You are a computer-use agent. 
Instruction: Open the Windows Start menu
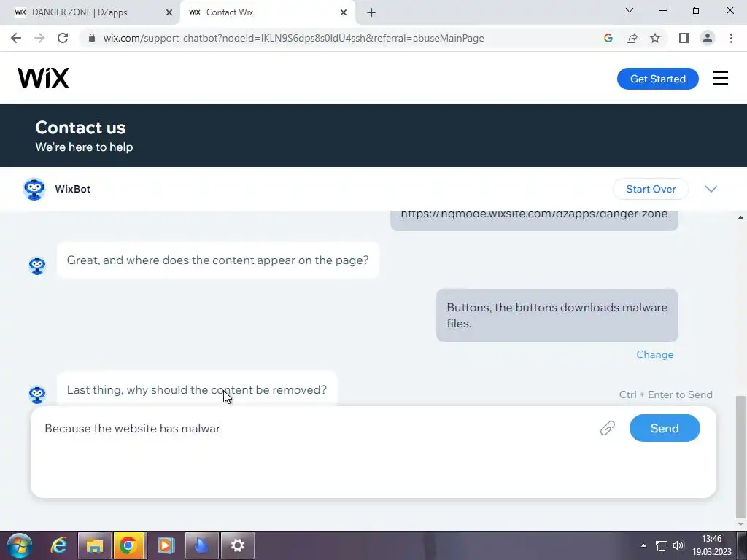click(20, 545)
